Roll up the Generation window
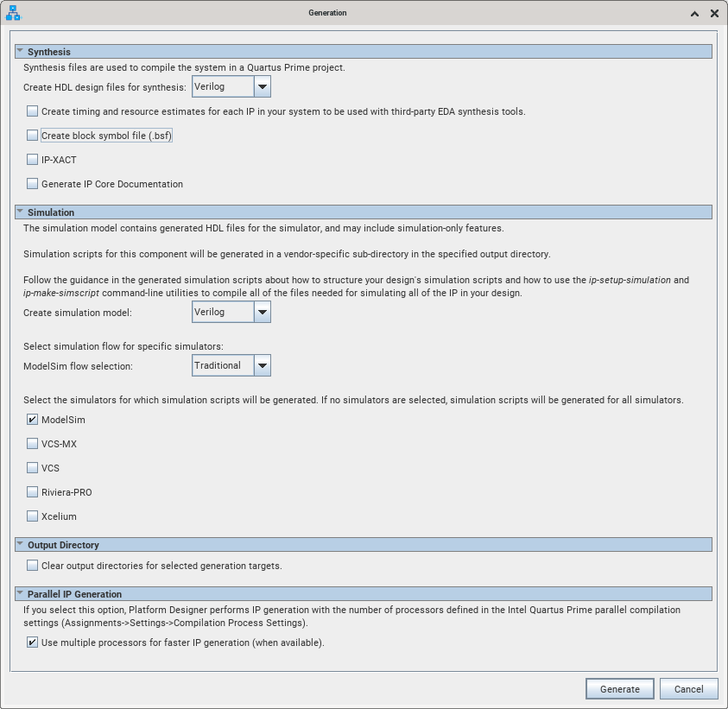728x709 pixels. pyautogui.click(x=696, y=14)
